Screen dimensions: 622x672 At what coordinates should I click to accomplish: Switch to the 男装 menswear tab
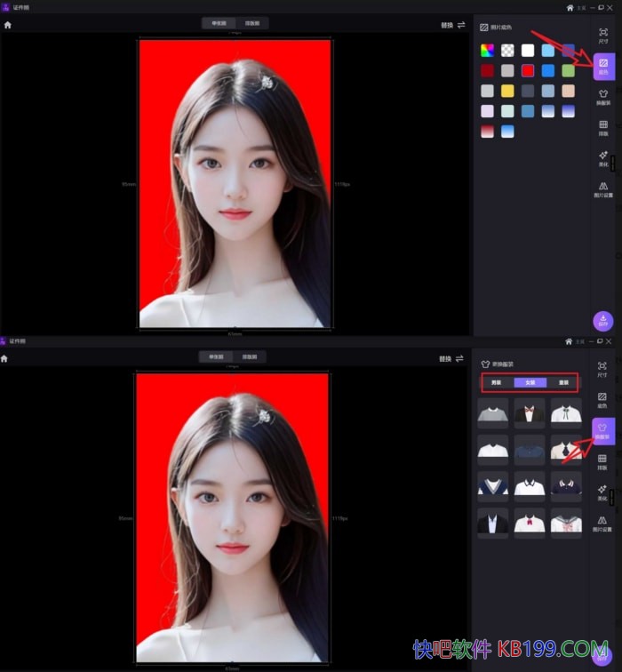497,382
